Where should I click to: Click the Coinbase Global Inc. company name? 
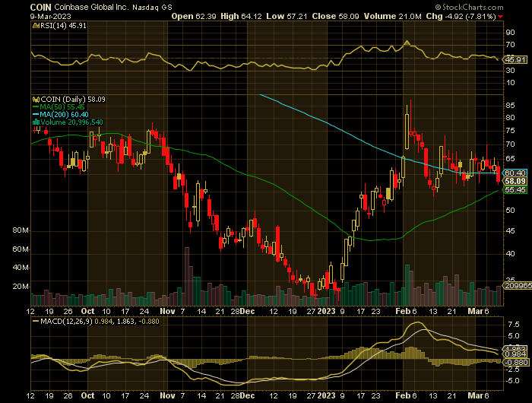click(92, 7)
